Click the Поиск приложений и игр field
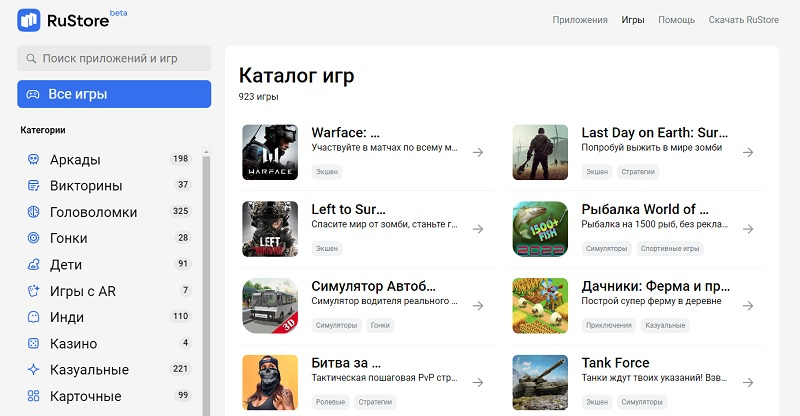This screenshot has width=800, height=416. [x=114, y=58]
